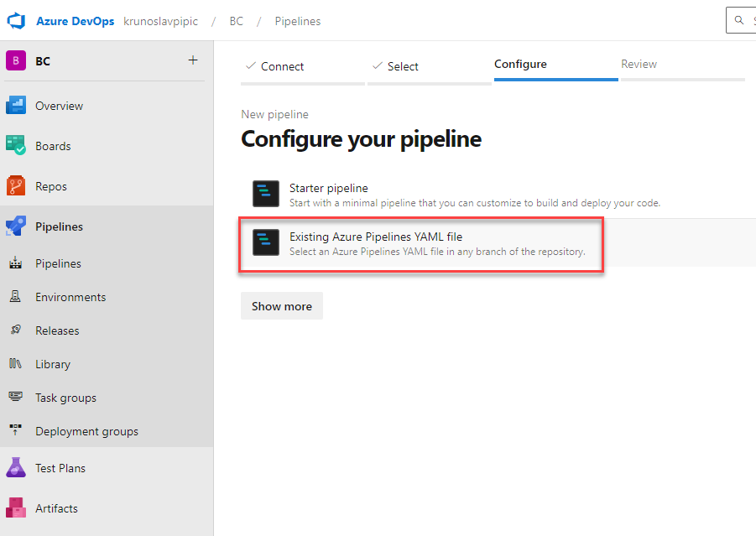
Task: Click the Library books icon
Action: coord(15,364)
